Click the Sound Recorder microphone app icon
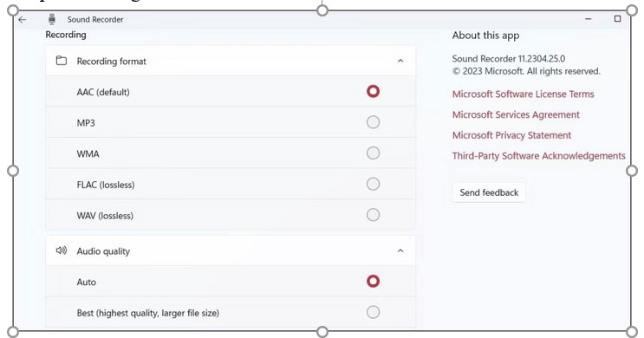This screenshot has width=644, height=338. (x=52, y=19)
